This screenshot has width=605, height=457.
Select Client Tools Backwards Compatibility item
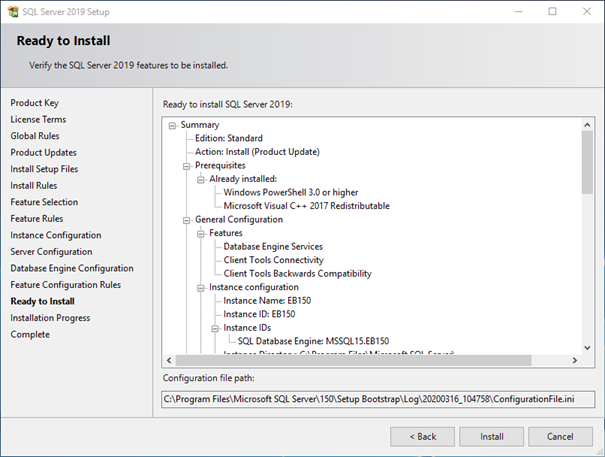tap(297, 273)
